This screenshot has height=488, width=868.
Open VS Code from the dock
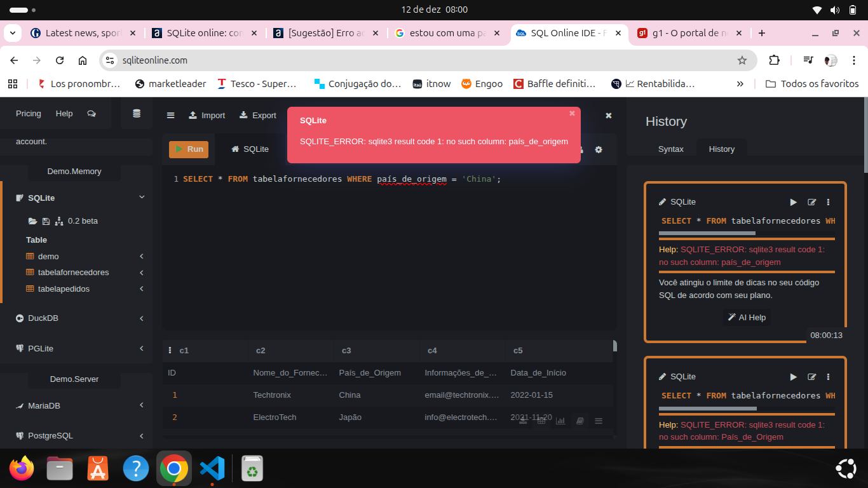[212, 469]
